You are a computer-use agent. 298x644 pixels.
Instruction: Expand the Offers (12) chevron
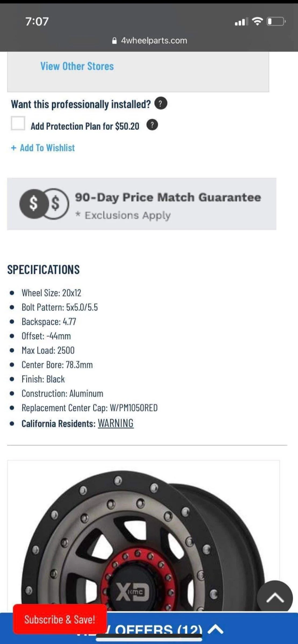click(x=216, y=629)
